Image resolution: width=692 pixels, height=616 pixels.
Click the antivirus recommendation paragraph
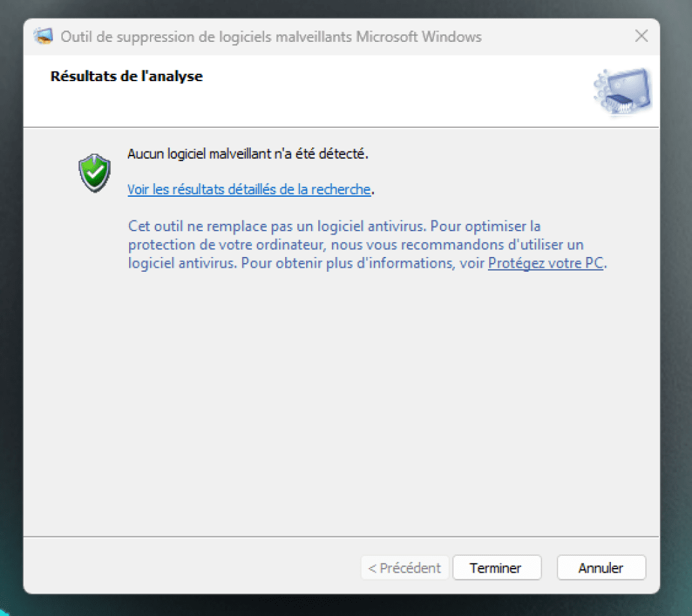coord(367,245)
